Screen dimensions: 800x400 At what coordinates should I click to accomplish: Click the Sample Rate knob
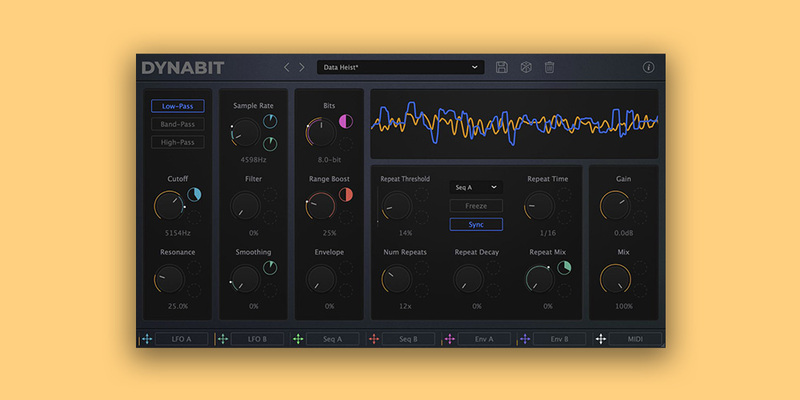pos(245,132)
